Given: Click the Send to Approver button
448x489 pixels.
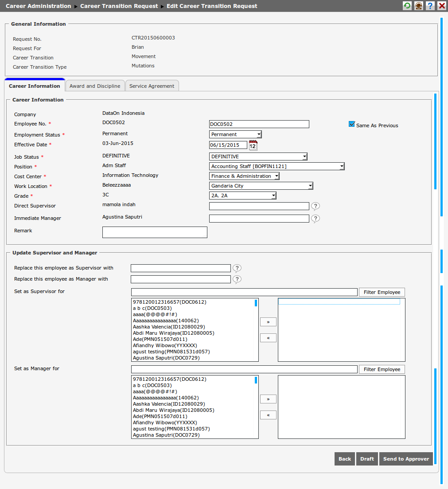Looking at the screenshot, I should 406,459.
